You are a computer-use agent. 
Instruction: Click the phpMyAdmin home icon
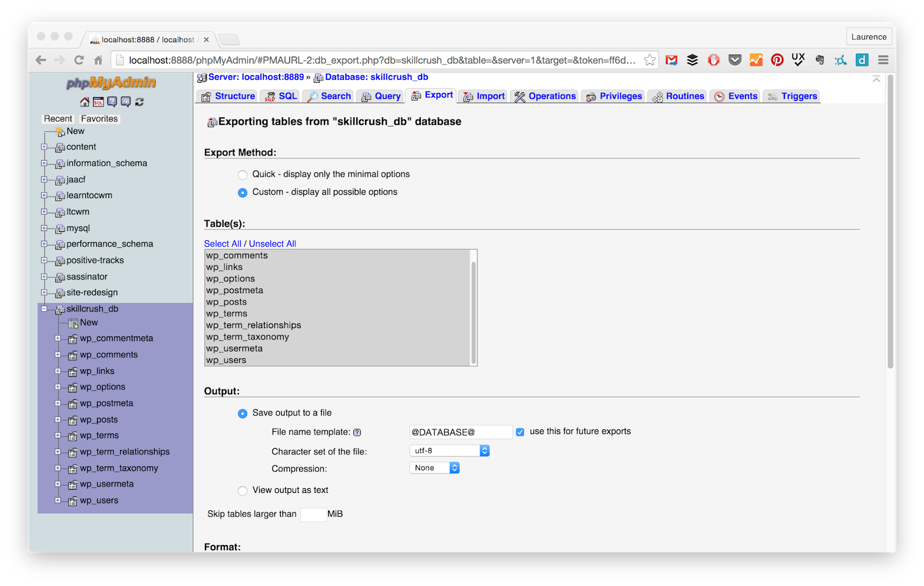(85, 102)
